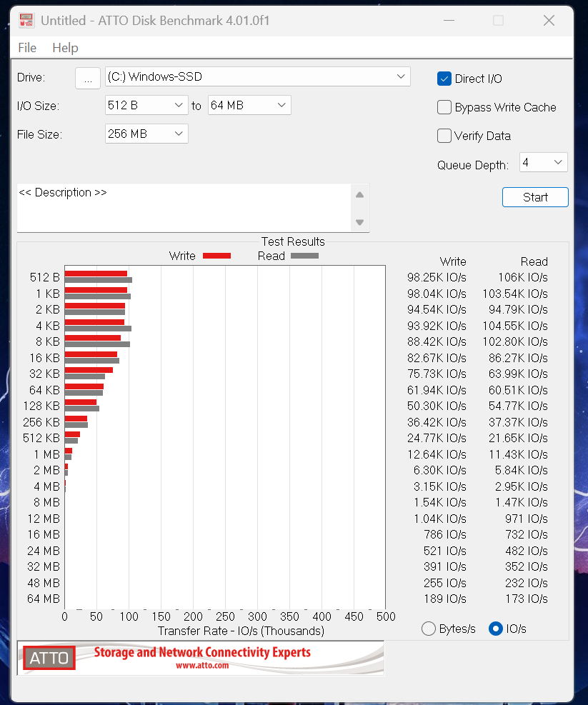Click the ATTO Storage and Network Connectivity banner

coord(201,659)
